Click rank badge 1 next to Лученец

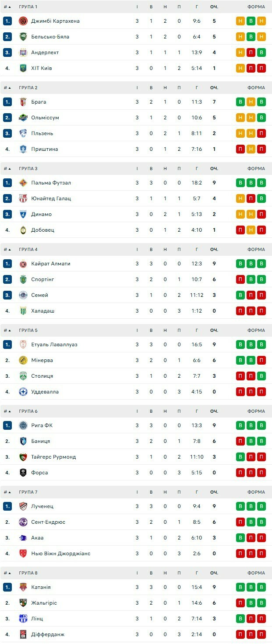7,506
